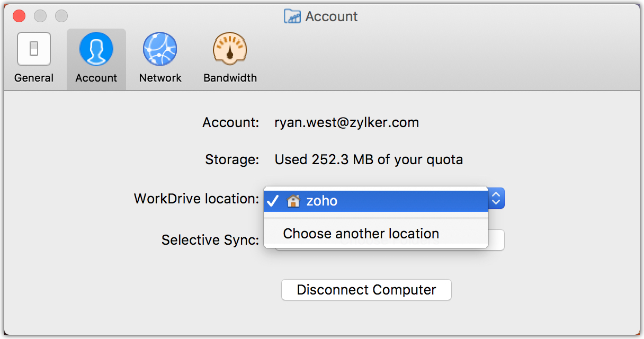Pick "Choose another location" menu entry
This screenshot has width=644, height=339.
tap(361, 234)
